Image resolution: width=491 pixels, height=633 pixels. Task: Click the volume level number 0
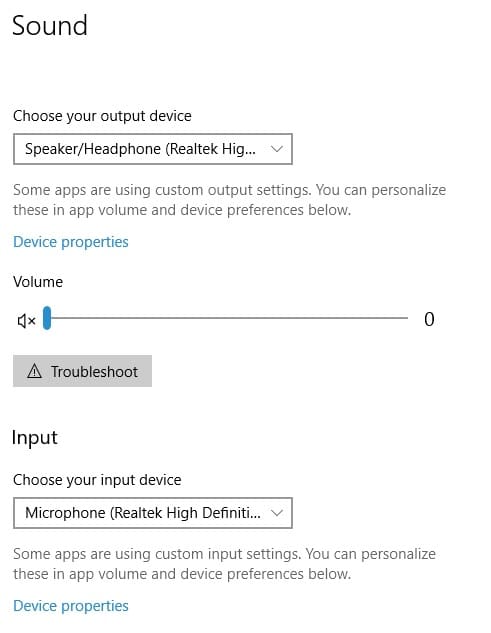pyautogui.click(x=429, y=319)
